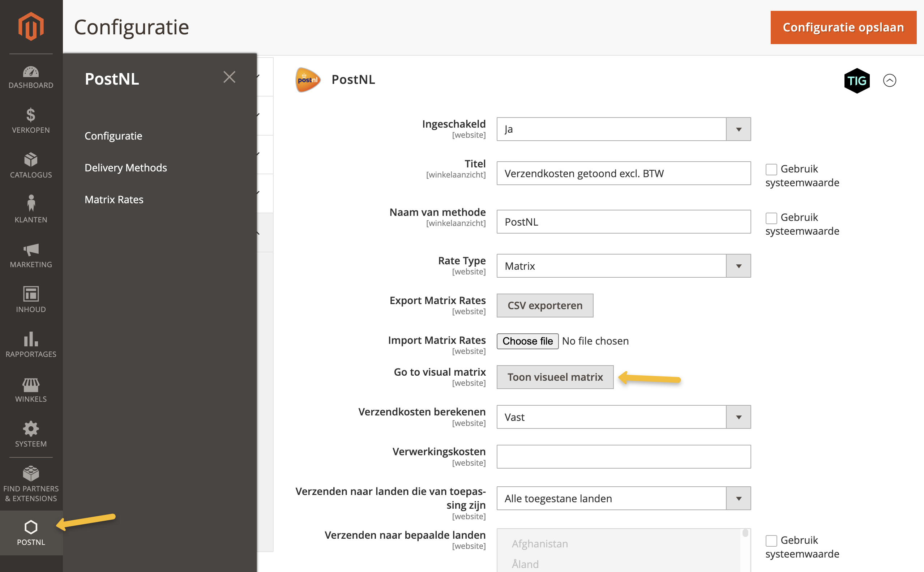Open the Rate Type dropdown
Screen dimensions: 924x572
624,265
